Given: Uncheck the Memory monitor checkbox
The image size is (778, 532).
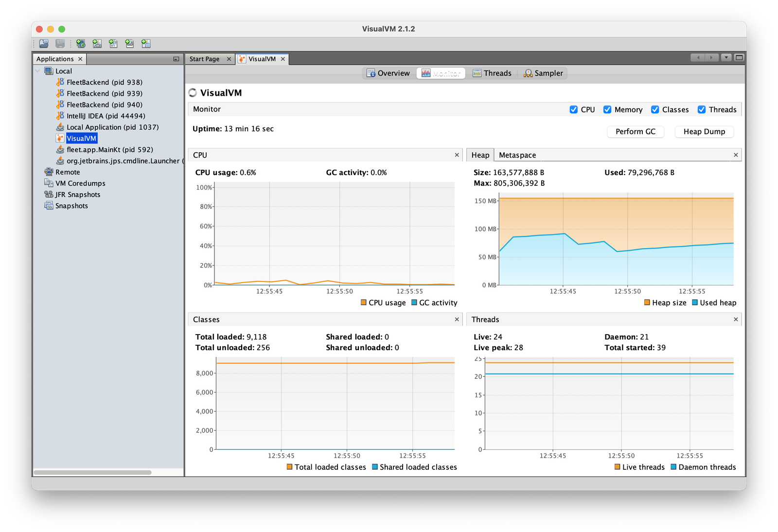Looking at the screenshot, I should coord(607,109).
